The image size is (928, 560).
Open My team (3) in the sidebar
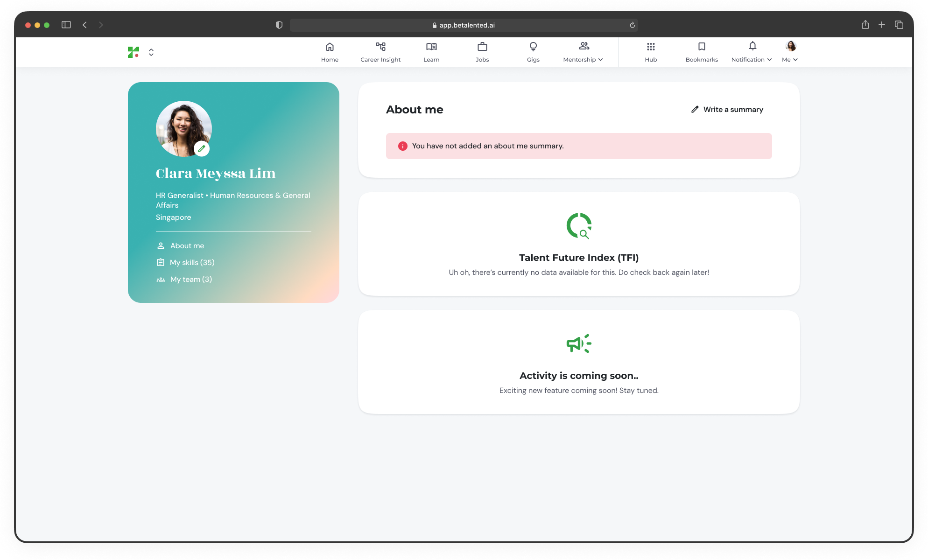(190, 280)
